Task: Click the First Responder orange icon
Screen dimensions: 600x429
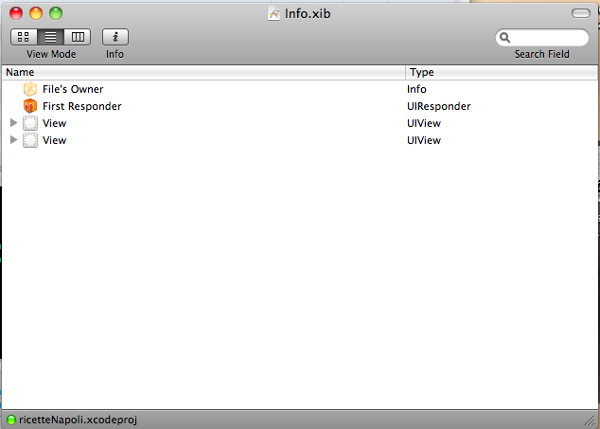Action: click(30, 106)
